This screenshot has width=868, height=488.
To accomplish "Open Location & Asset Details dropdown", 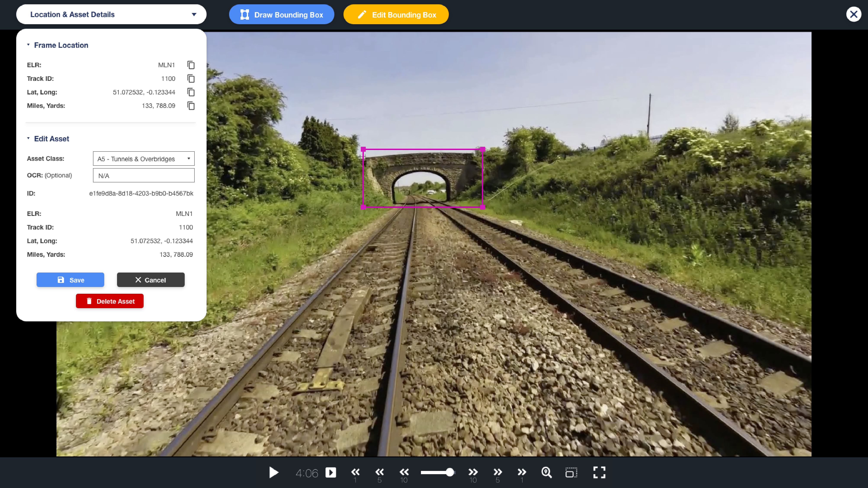I will [111, 14].
